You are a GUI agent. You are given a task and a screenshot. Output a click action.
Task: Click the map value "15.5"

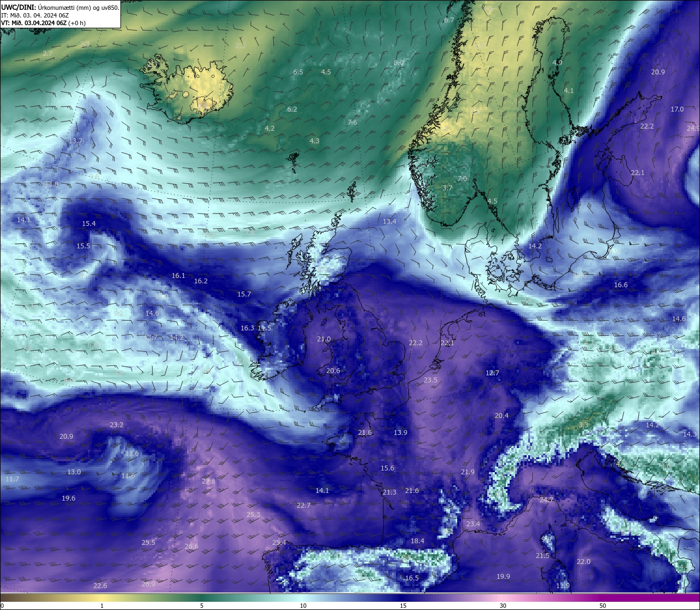point(83,246)
